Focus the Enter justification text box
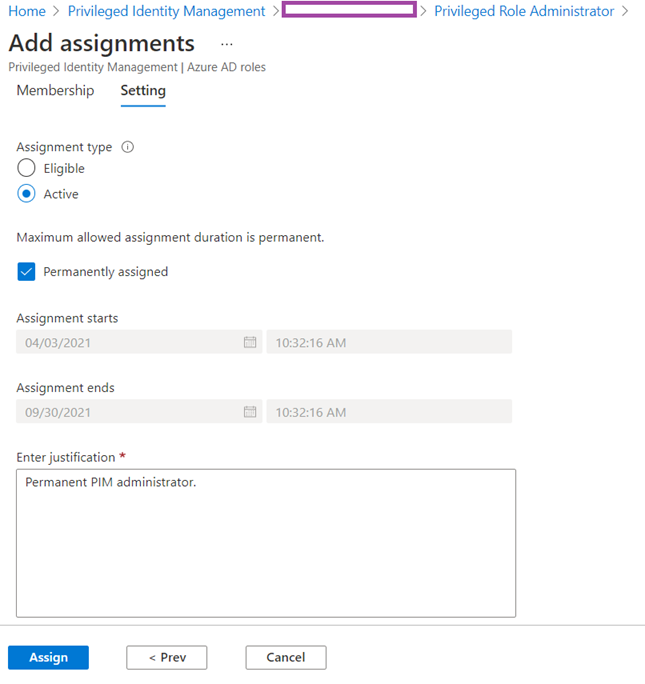Image resolution: width=645 pixels, height=684 pixels. 266,543
